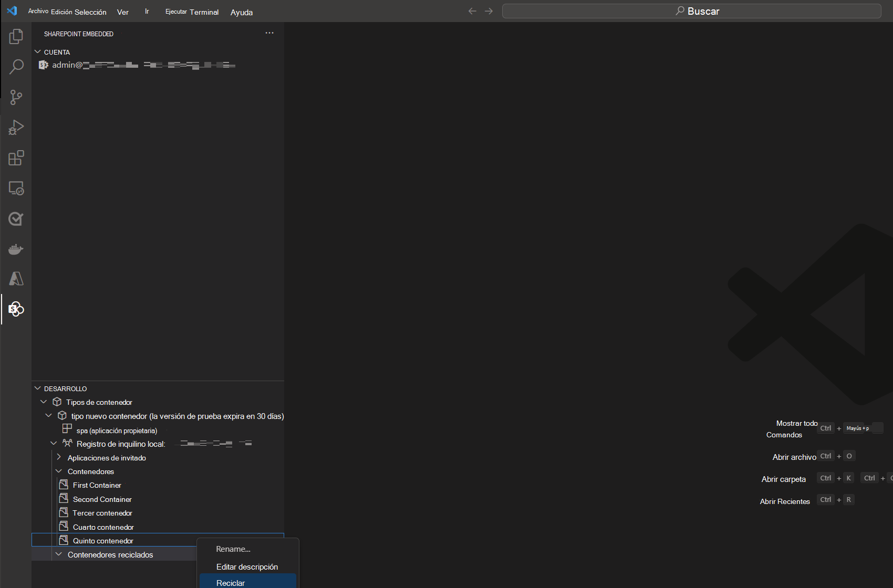Open the Archivo menu
The image size is (893, 588).
[x=38, y=11]
